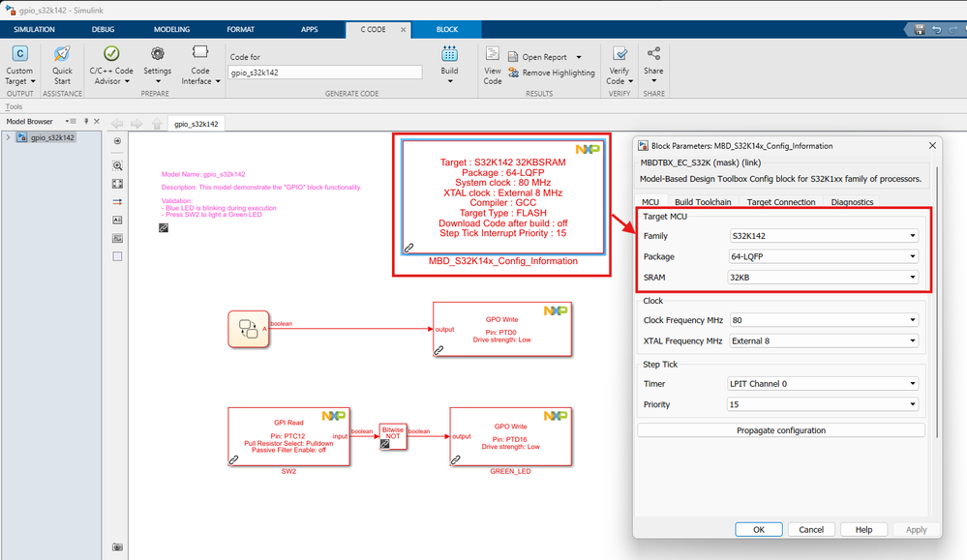This screenshot has width=967, height=560.
Task: Add an Annotation from palette
Action: click(117, 220)
